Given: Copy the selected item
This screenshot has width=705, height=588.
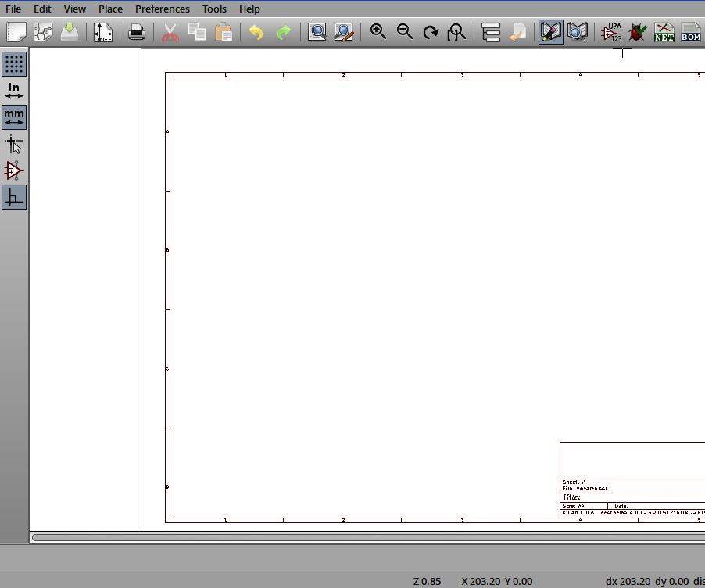Looking at the screenshot, I should coord(196,32).
